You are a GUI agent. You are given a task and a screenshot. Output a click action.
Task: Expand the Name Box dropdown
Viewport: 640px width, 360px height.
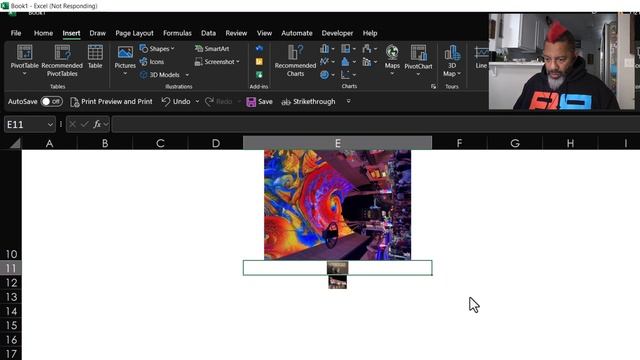pos(50,124)
